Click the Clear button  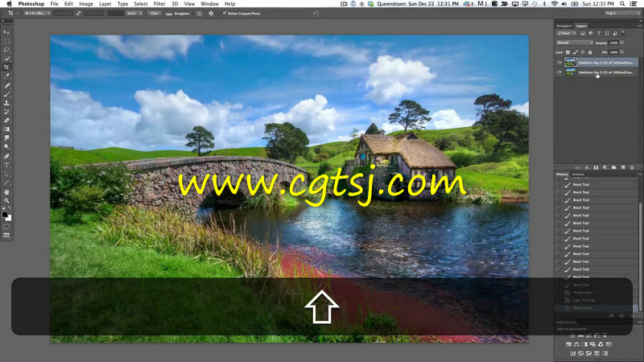155,14
